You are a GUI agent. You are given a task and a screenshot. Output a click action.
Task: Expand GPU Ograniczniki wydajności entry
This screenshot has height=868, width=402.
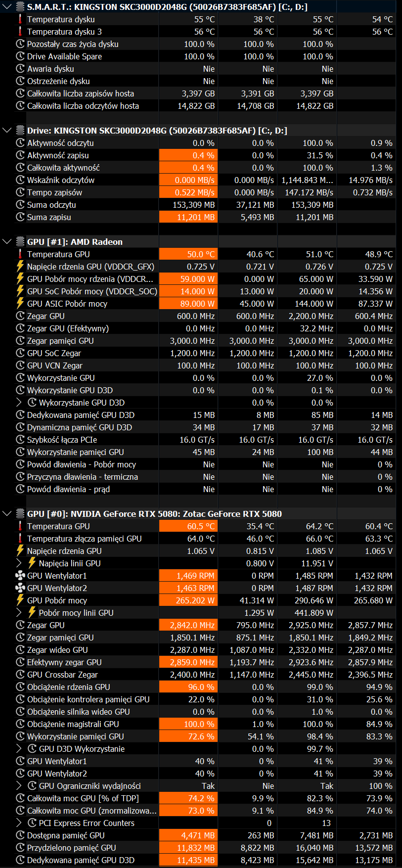pos(19,786)
